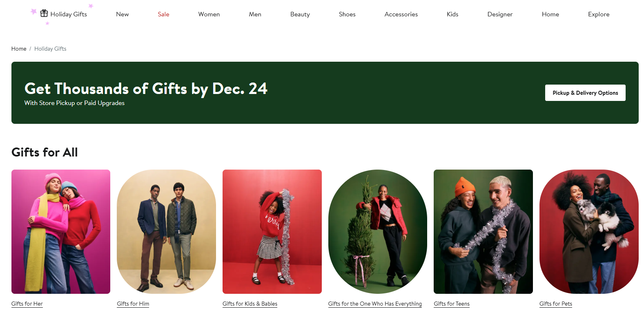Open the Gifts for Pets image with dogs
644x322 pixels.
pyautogui.click(x=589, y=232)
